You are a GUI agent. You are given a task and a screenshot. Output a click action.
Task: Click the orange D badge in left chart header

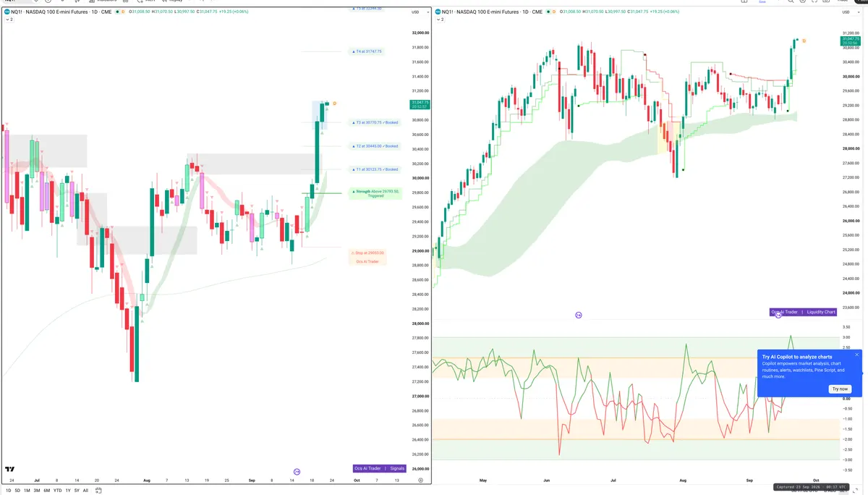click(x=122, y=12)
